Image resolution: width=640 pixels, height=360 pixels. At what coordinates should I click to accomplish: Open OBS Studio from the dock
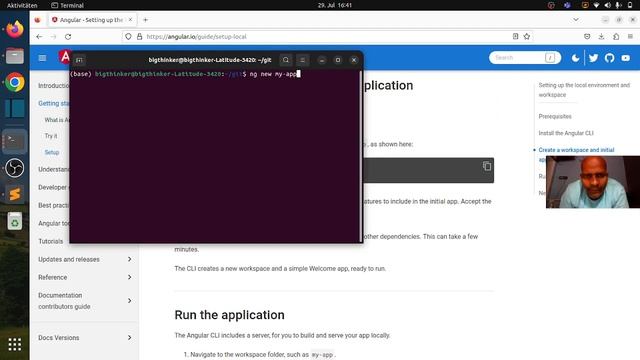15,168
